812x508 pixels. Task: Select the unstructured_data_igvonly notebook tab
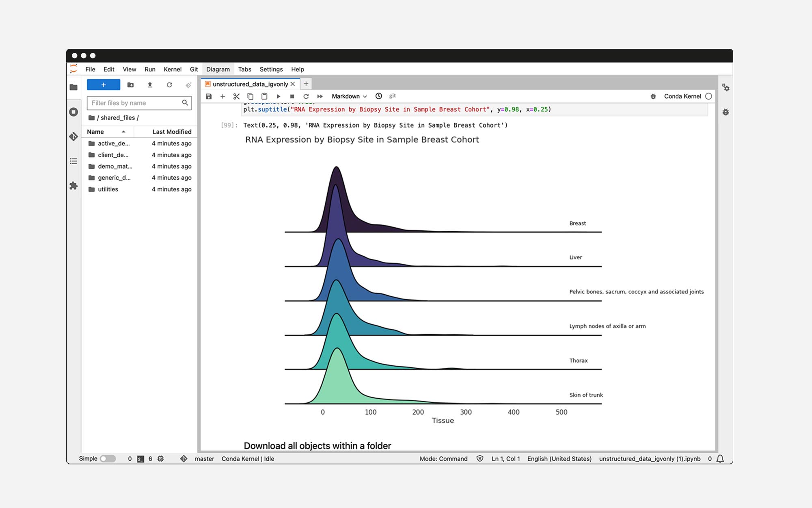(250, 84)
